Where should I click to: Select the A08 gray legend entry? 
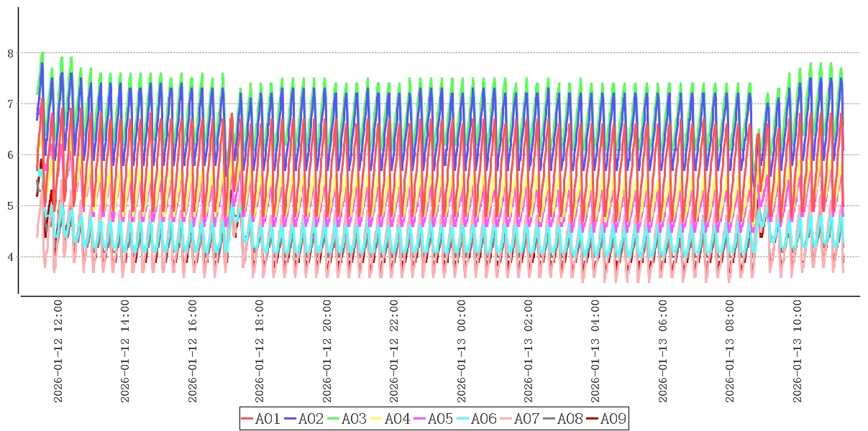tap(562, 419)
